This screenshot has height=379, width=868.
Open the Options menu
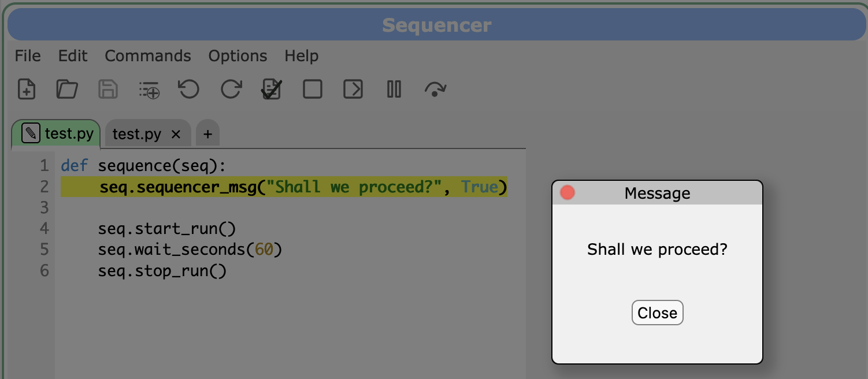(238, 56)
